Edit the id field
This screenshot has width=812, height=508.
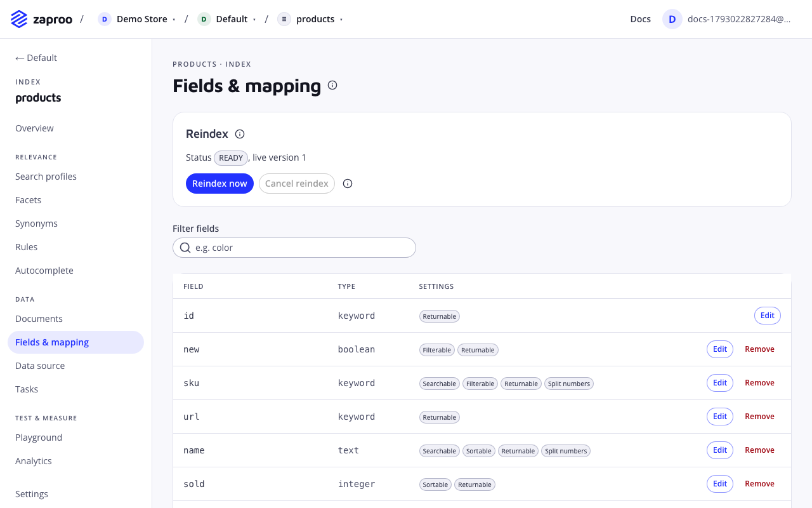click(768, 316)
